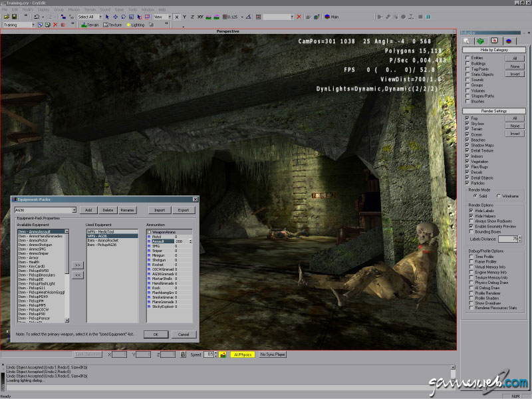Viewport: 532px width, 399px height.
Task: Uncheck the Shadow Maps checkbox
Action: click(467, 145)
